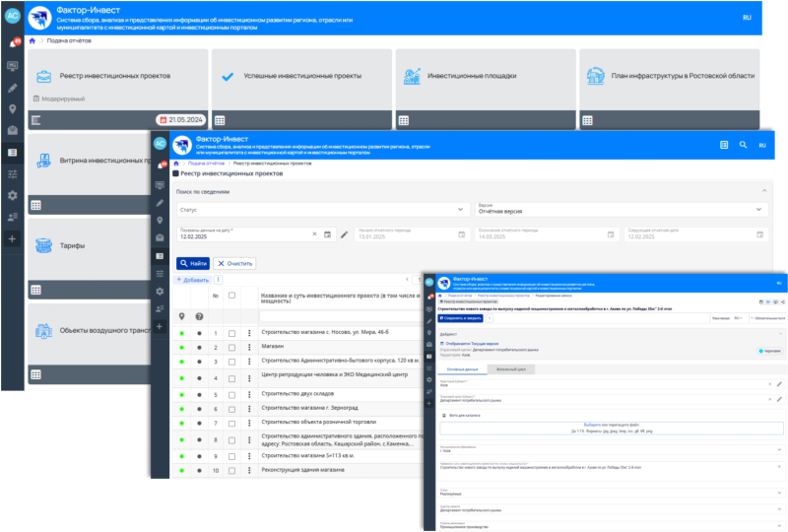Viewport: 788px width, 532px height.
Task: Toggle select-all checkbox in table header
Action: click(231, 296)
